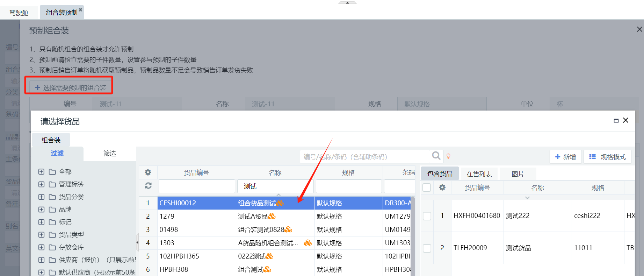Expand the 全部 tree node
The width and height of the screenshot is (644, 276).
41,172
